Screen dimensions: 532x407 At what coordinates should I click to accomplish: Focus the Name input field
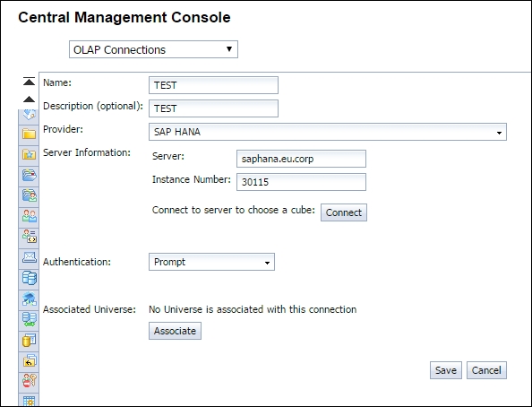pos(213,85)
